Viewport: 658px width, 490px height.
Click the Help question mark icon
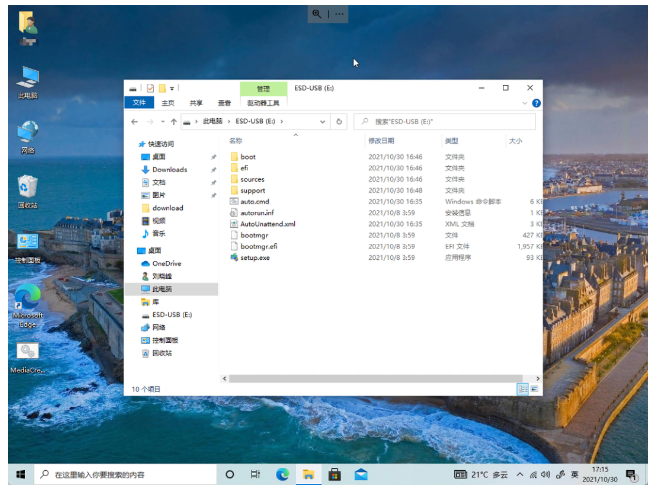pyautogui.click(x=536, y=103)
